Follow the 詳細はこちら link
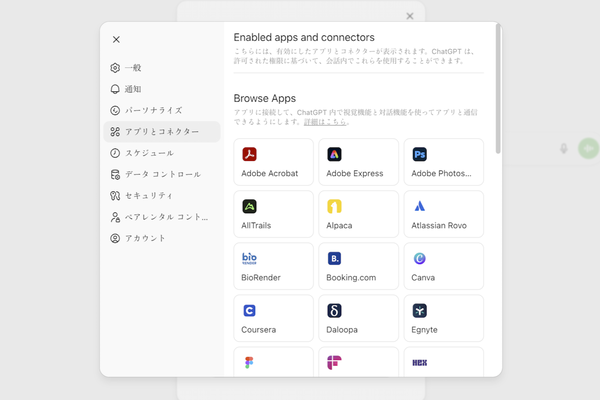The height and width of the screenshot is (400, 600). click(325, 122)
